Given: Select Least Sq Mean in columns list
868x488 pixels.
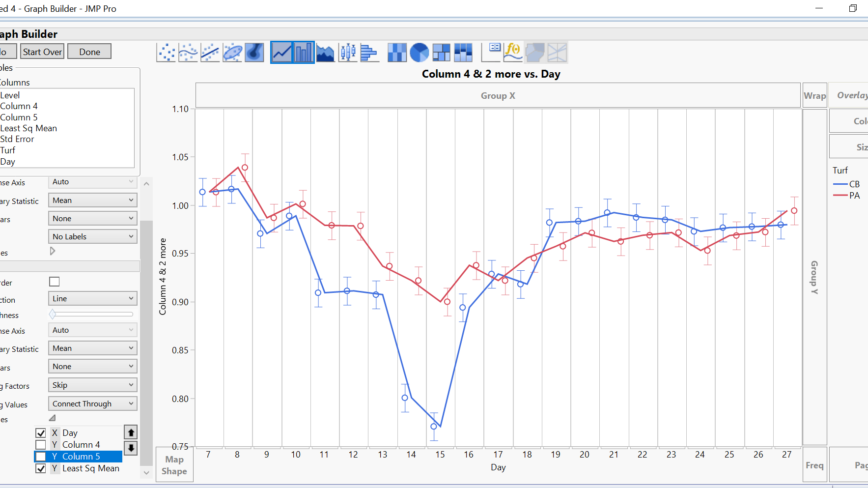Looking at the screenshot, I should [x=28, y=128].
